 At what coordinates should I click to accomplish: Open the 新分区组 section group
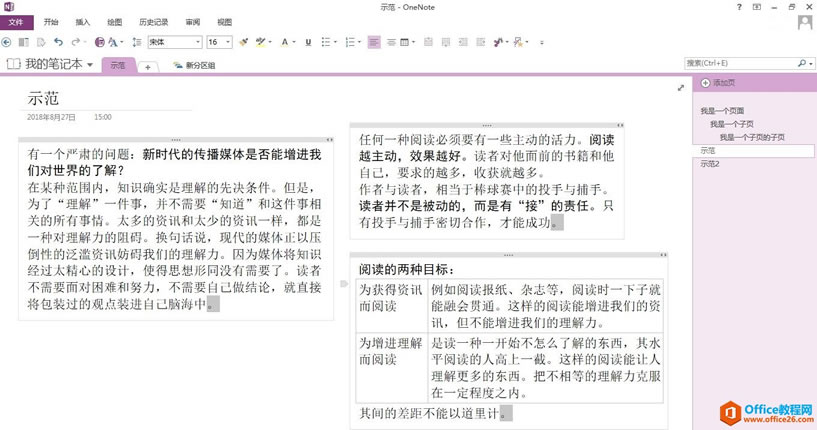[x=194, y=65]
